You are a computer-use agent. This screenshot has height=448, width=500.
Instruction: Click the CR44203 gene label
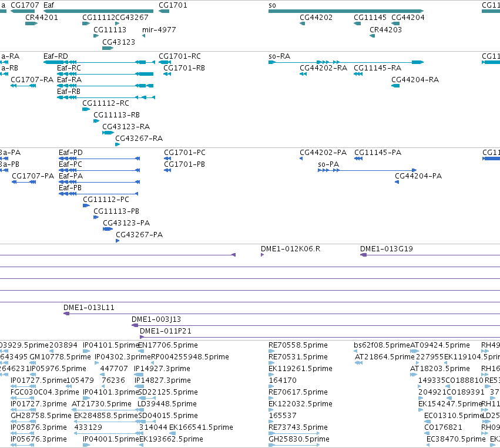point(385,30)
